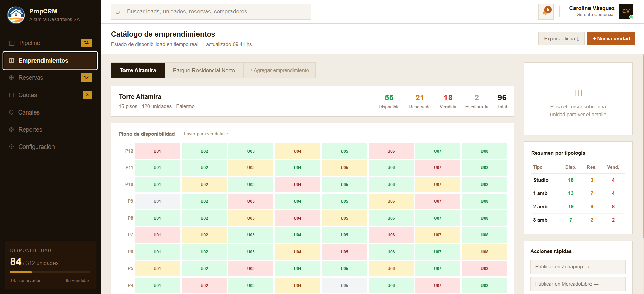Select gray unit U01 on floor P9
This screenshot has height=294, width=644.
(x=157, y=201)
